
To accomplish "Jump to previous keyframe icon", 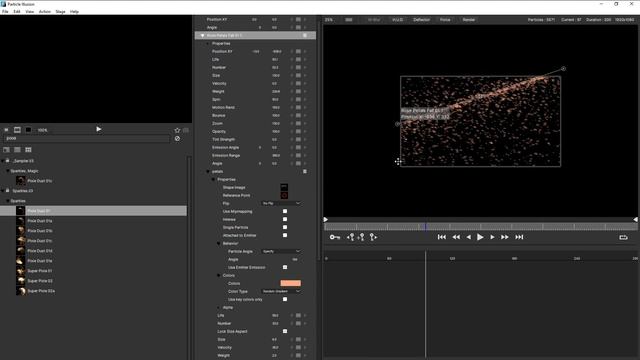I will pyautogui.click(x=351, y=237).
